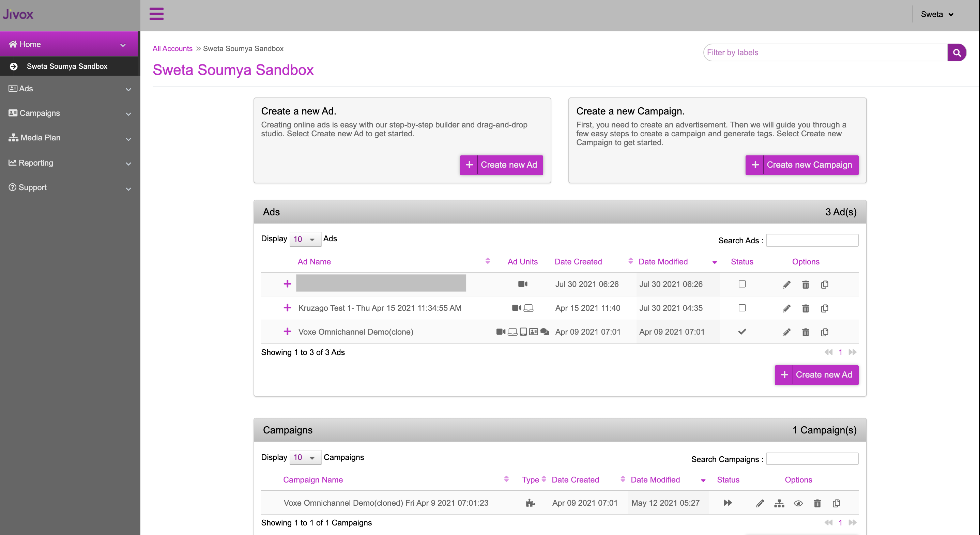
Task: Open the Sweta user menu dropdown
Action: pos(937,14)
